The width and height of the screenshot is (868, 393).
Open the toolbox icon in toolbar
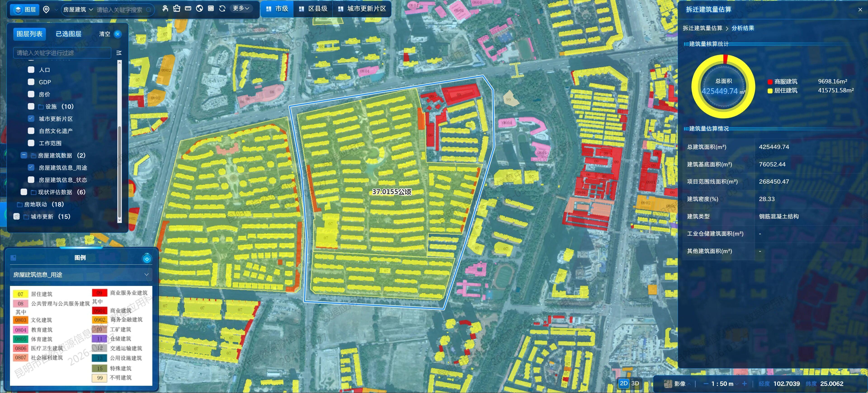[177, 9]
